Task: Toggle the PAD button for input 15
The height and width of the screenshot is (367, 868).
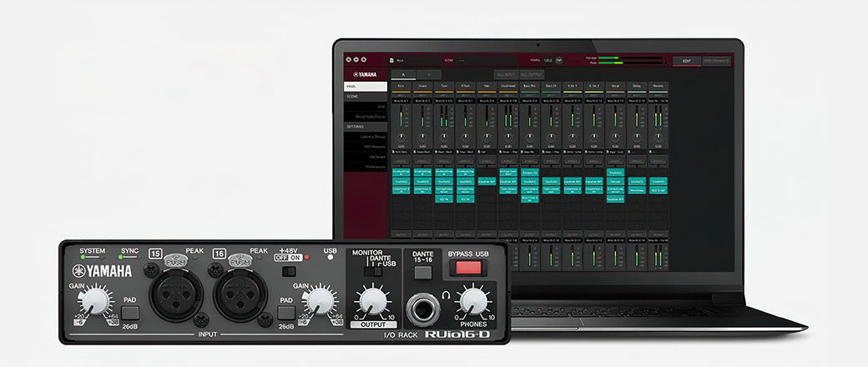Action: point(129,313)
